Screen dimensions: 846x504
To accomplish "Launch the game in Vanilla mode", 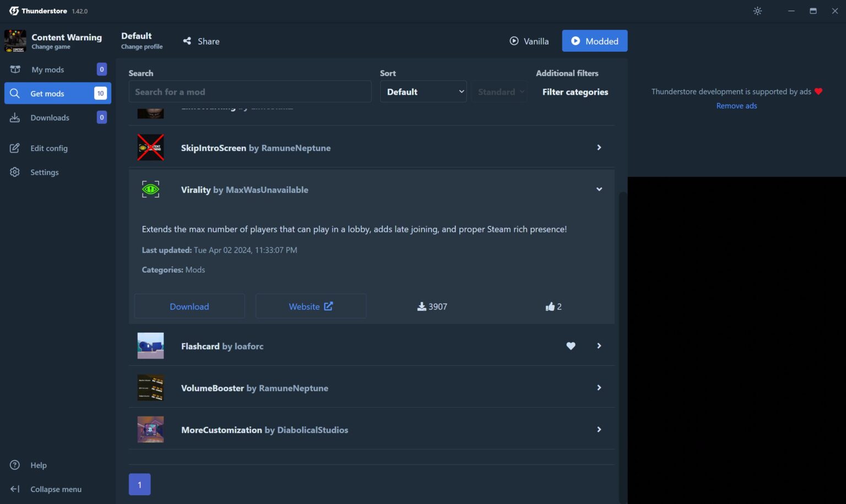I will [529, 41].
